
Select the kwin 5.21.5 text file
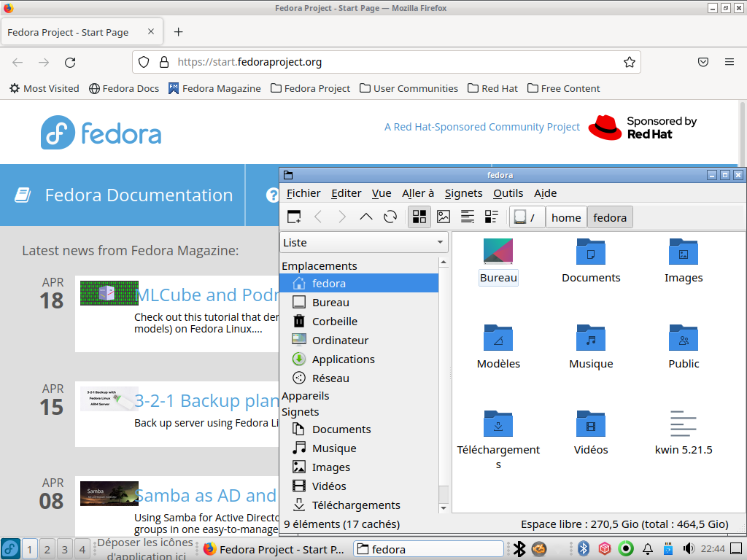pyautogui.click(x=684, y=433)
